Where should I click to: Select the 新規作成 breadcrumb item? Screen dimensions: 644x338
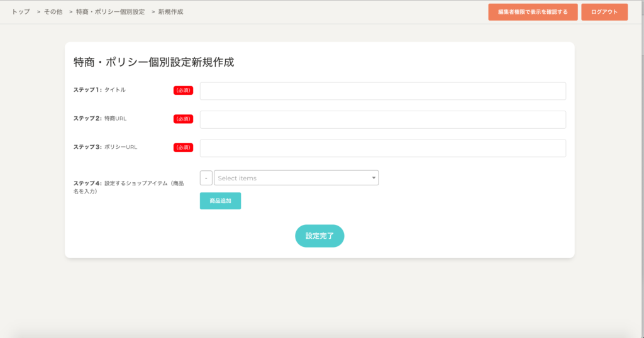click(x=170, y=12)
